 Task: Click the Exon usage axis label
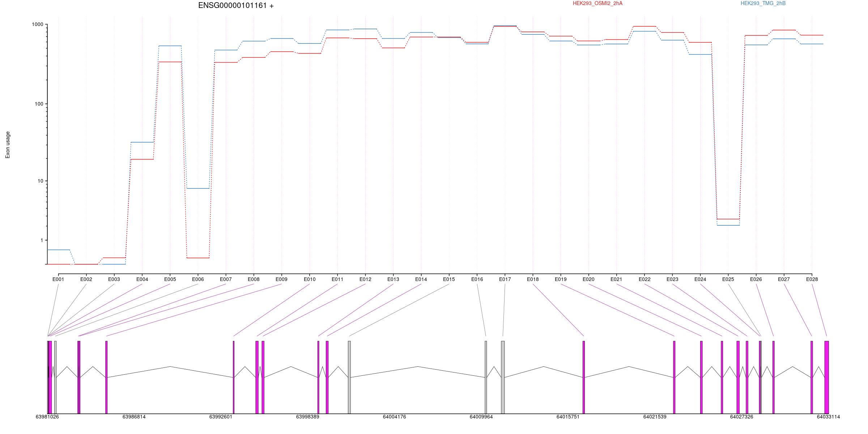[8, 145]
